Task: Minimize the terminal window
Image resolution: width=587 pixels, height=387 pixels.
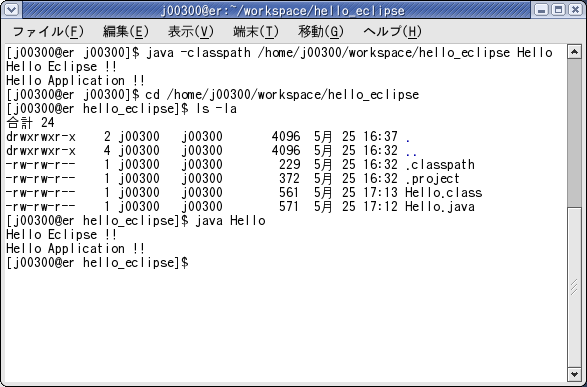Action: tap(541, 9)
